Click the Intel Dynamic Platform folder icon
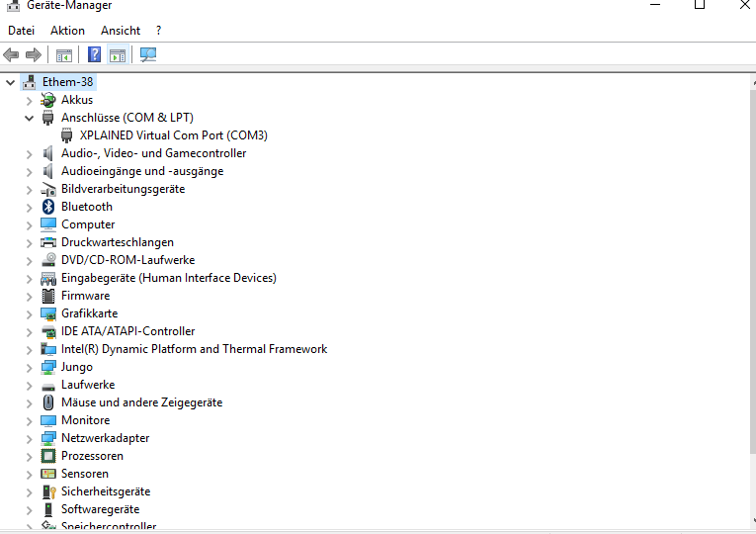Viewport: 756px width, 534px height. (48, 349)
